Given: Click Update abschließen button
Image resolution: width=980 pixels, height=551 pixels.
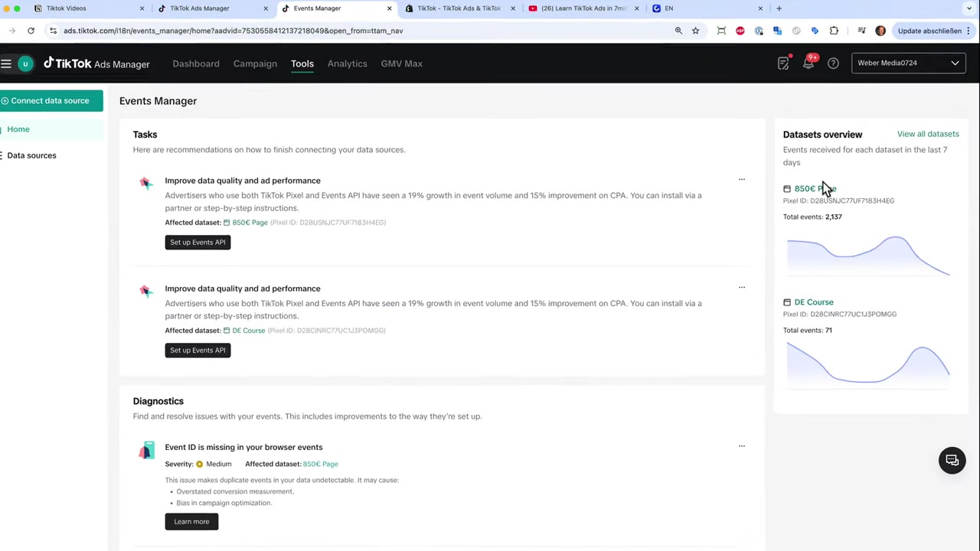Looking at the screenshot, I should click(x=929, y=31).
